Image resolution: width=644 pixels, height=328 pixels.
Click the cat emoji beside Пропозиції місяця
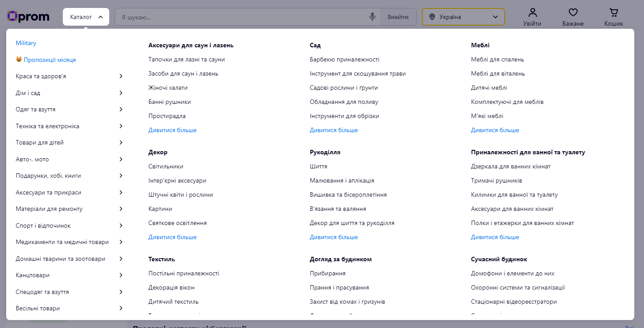(x=19, y=60)
